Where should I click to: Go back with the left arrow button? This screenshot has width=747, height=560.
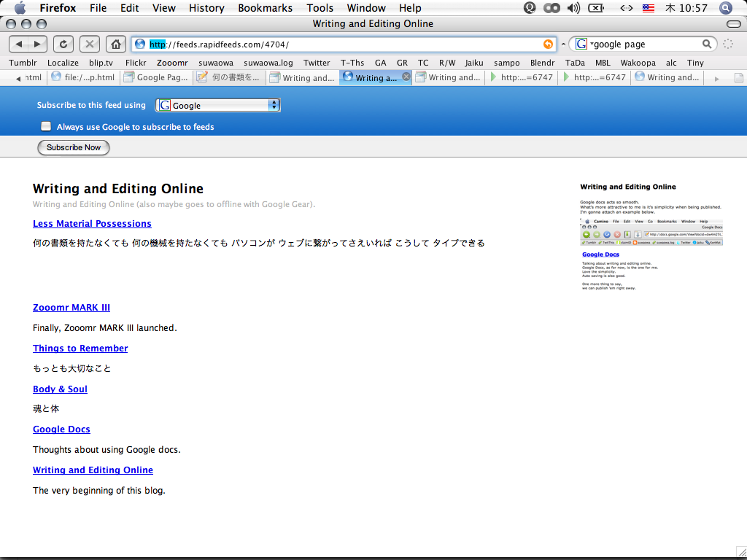pyautogui.click(x=18, y=44)
